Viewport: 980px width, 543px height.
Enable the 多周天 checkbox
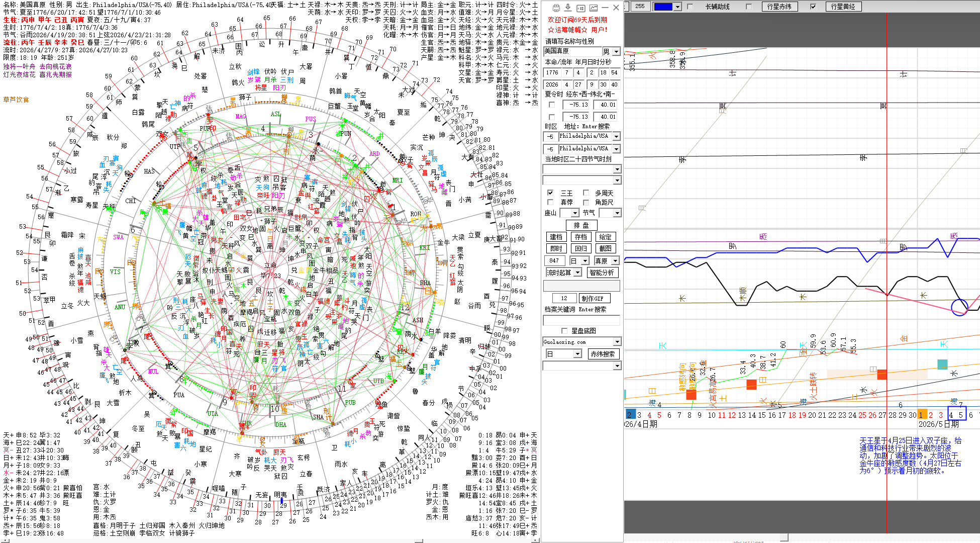pos(586,193)
